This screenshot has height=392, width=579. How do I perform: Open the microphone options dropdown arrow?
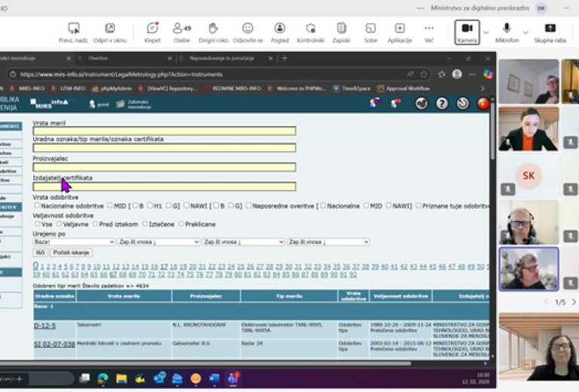[x=525, y=32]
